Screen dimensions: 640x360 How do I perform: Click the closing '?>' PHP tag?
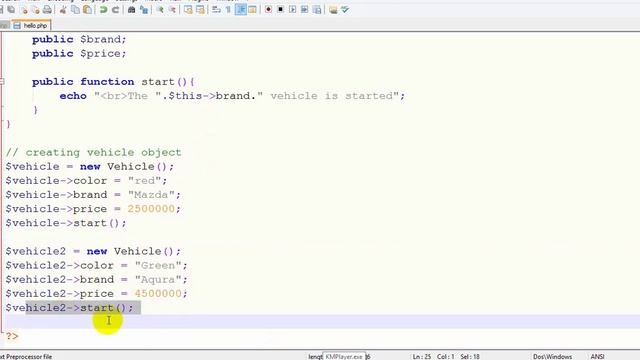[x=12, y=336]
